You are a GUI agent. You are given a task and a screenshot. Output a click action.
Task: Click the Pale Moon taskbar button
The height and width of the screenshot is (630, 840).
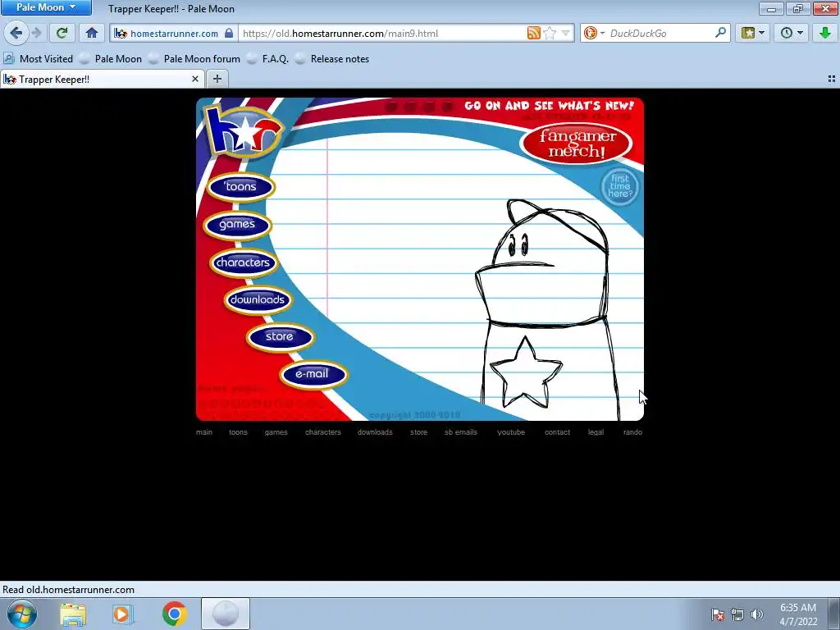point(226,614)
